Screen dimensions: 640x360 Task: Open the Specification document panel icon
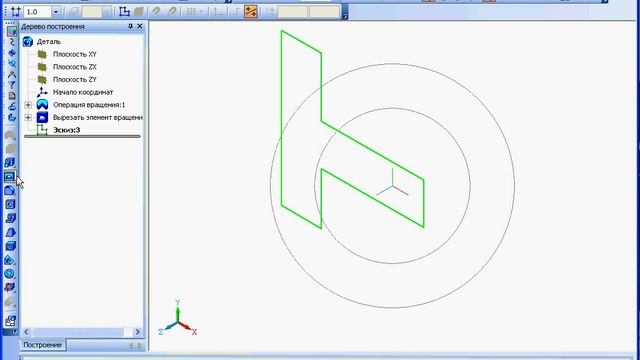click(x=11, y=96)
